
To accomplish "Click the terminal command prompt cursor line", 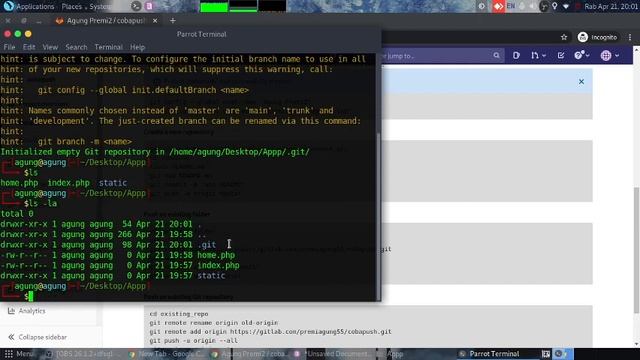I will [x=31, y=296].
